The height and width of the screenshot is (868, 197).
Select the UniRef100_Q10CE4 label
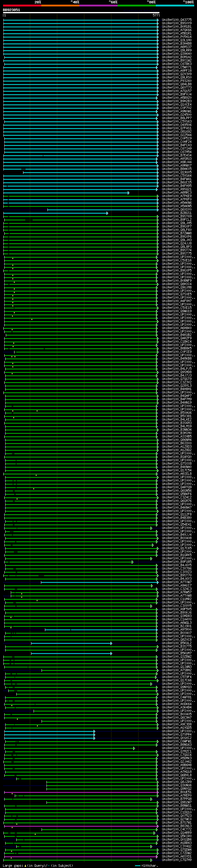click(176, 104)
